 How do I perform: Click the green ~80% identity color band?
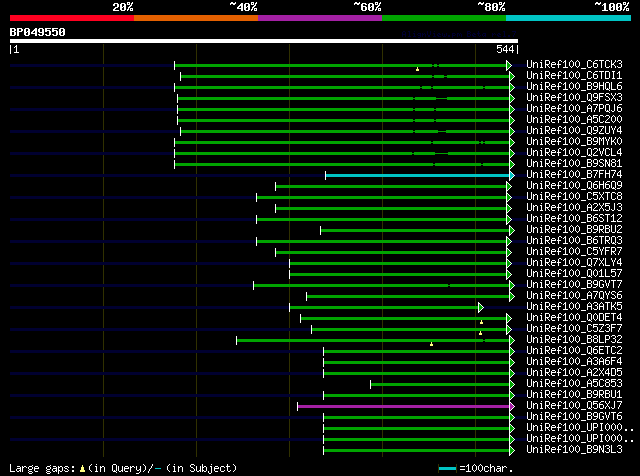point(444,18)
